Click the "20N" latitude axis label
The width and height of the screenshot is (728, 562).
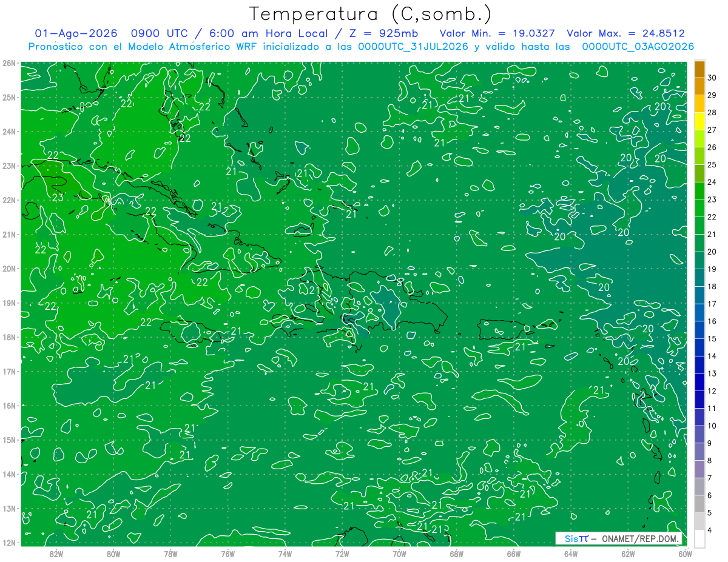[x=9, y=269]
